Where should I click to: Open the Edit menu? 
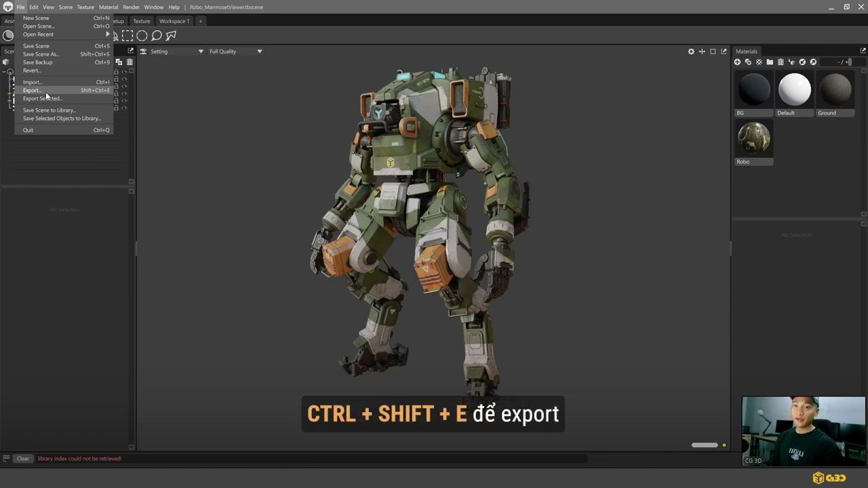click(x=34, y=7)
